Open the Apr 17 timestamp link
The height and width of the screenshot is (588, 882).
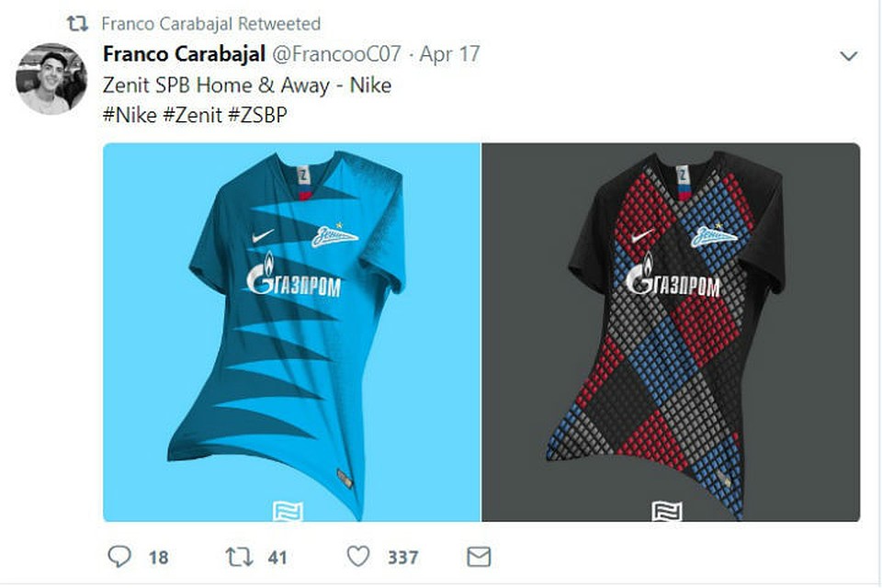449,54
